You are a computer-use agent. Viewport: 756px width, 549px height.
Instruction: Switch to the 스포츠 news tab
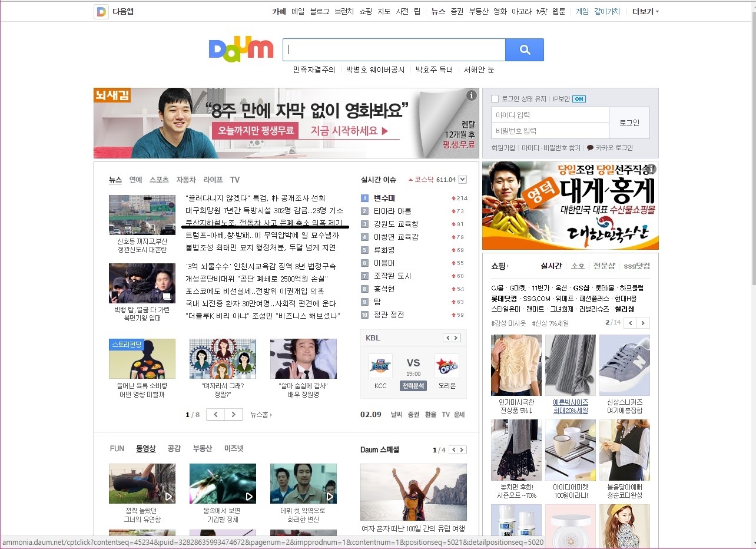pyautogui.click(x=159, y=180)
